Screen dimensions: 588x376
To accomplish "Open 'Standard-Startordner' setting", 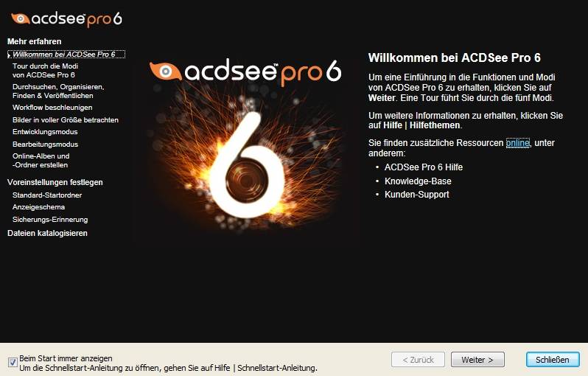I will point(47,195).
